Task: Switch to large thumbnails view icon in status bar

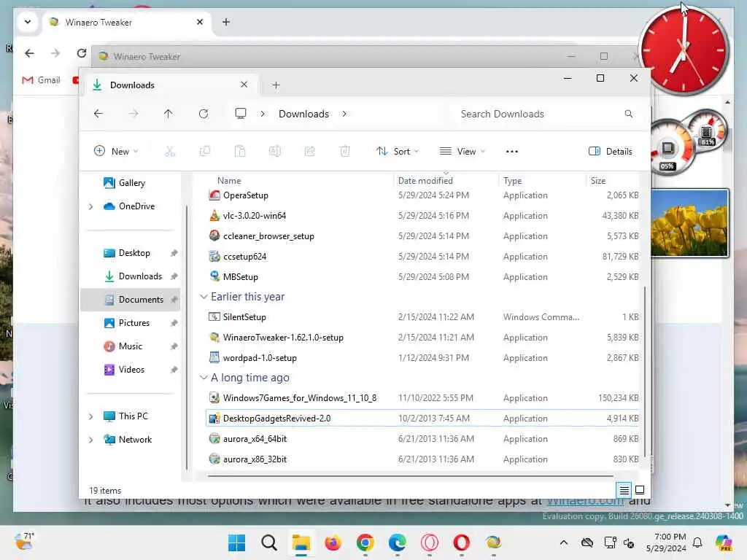Action: [640, 489]
